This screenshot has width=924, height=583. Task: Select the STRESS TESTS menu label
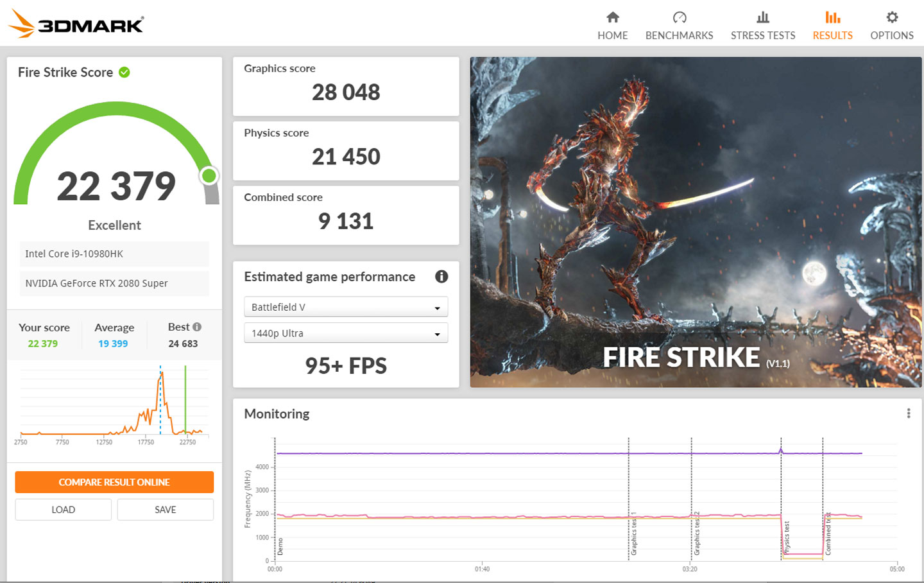[x=762, y=35]
